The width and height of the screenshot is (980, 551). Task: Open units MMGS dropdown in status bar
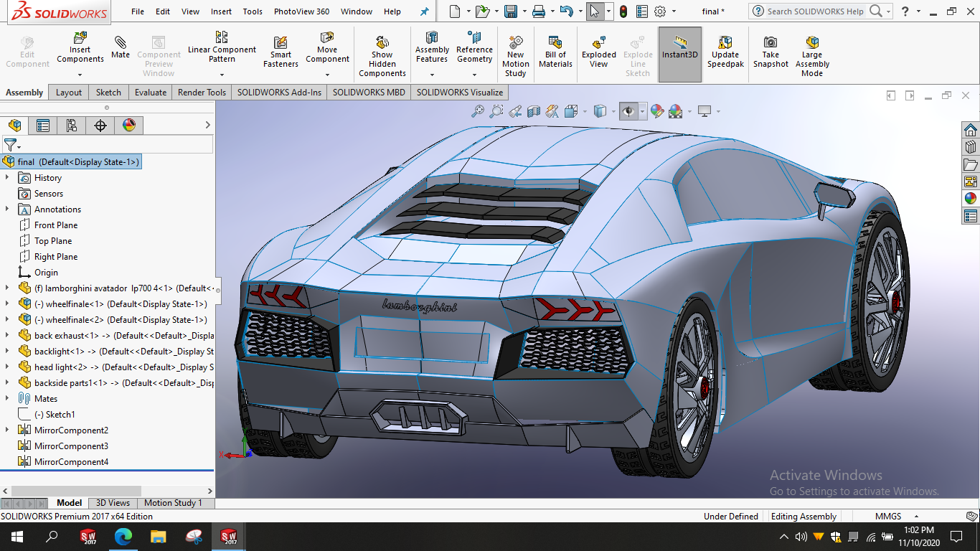916,517
